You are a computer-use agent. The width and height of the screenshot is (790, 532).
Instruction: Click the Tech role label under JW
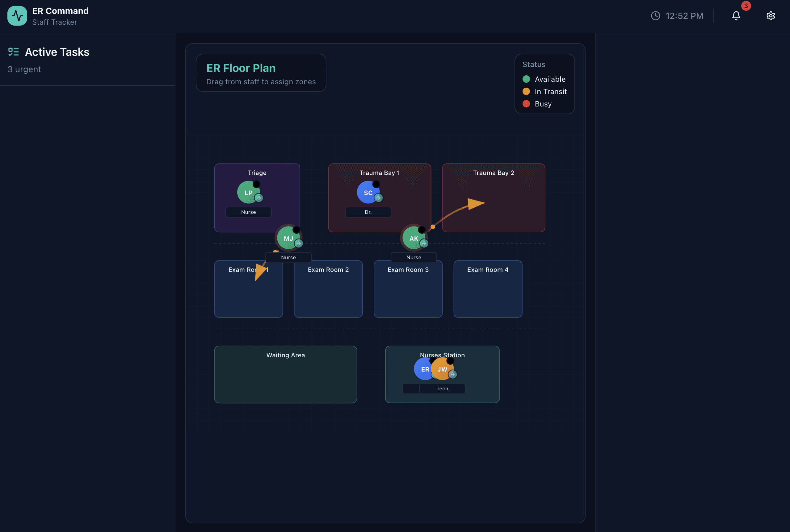pyautogui.click(x=442, y=389)
